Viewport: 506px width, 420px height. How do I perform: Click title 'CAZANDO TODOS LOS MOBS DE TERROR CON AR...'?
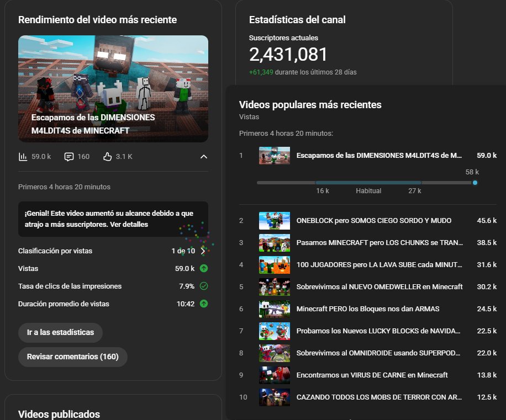pos(379,397)
